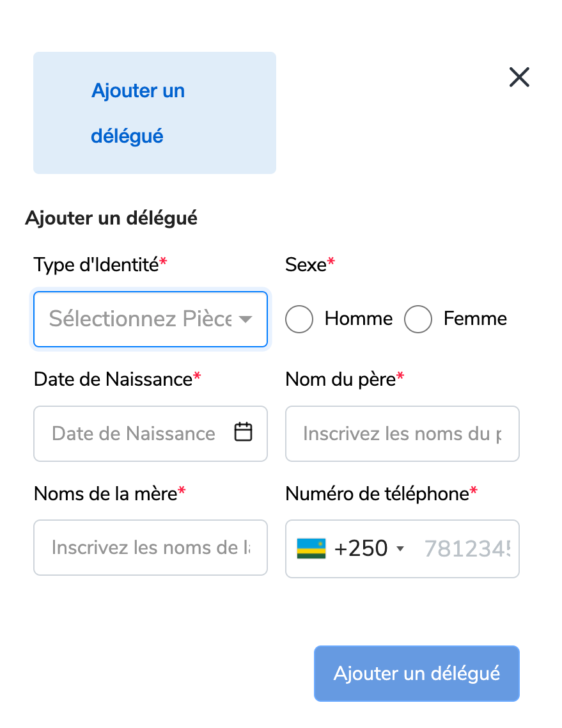Click the Homme label text
Viewport: 562px width, 728px height.
359,319
